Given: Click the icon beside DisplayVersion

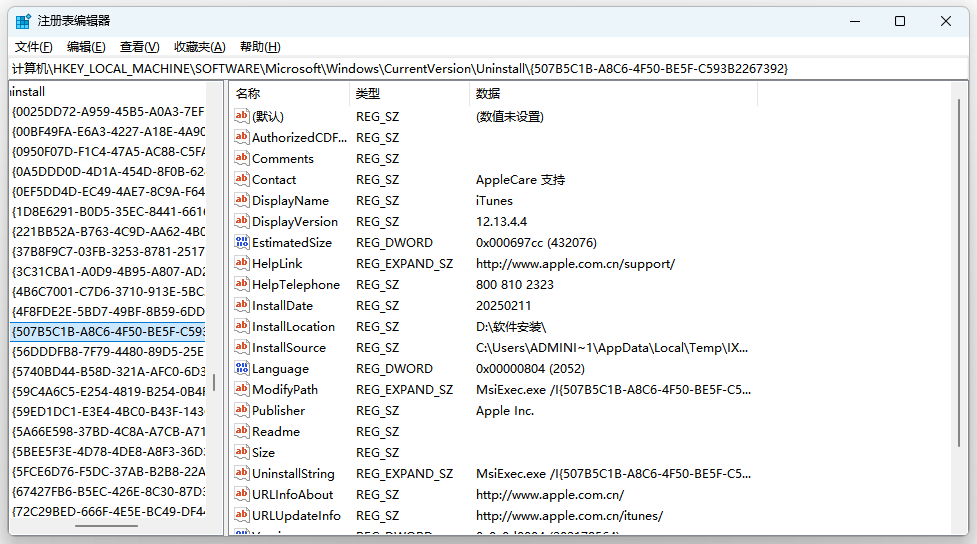Looking at the screenshot, I should point(242,221).
